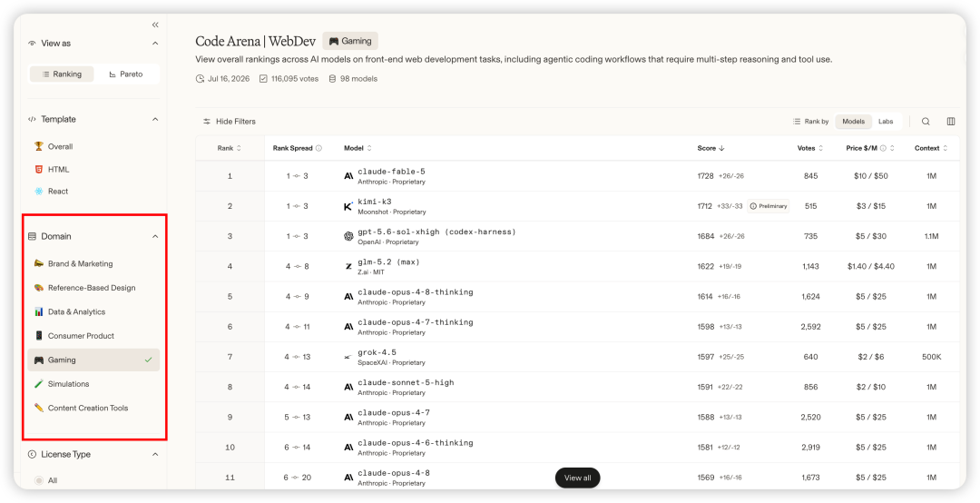Click the View all button

pos(577,478)
